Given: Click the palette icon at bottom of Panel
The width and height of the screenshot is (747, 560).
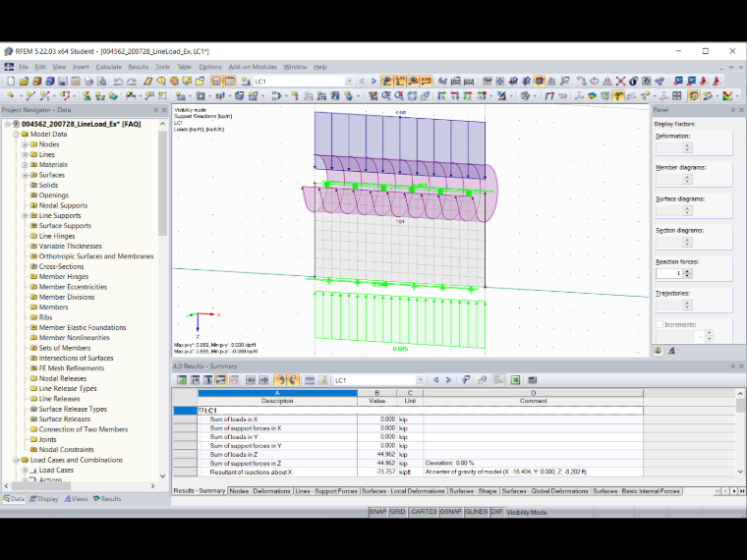Looking at the screenshot, I should (x=658, y=351).
